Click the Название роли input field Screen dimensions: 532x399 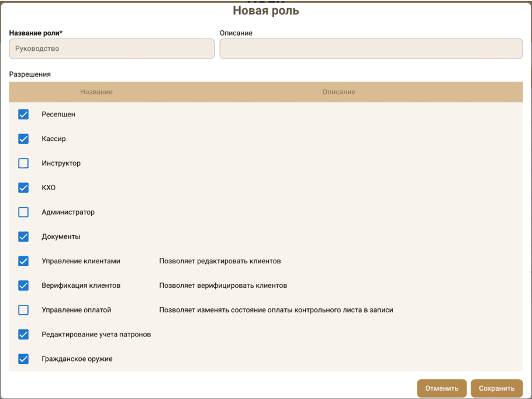pyautogui.click(x=112, y=49)
